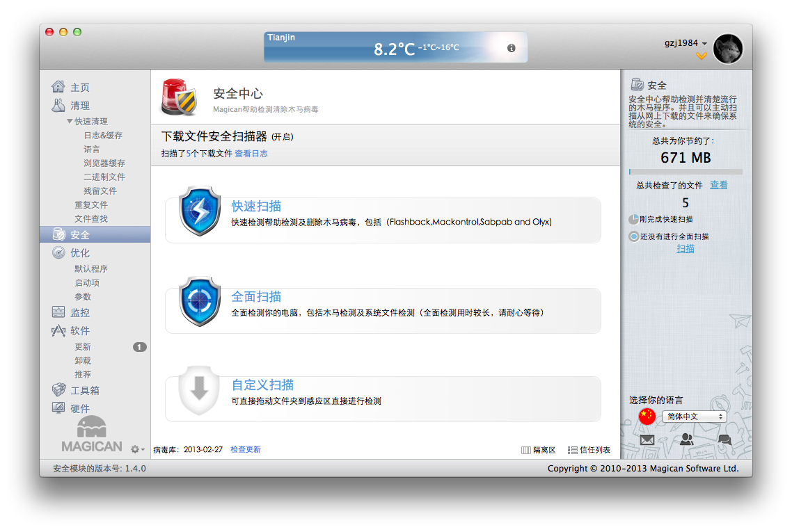The height and width of the screenshot is (532, 792).
Task: Open the 简体中文 language dropdown
Action: pos(695,417)
